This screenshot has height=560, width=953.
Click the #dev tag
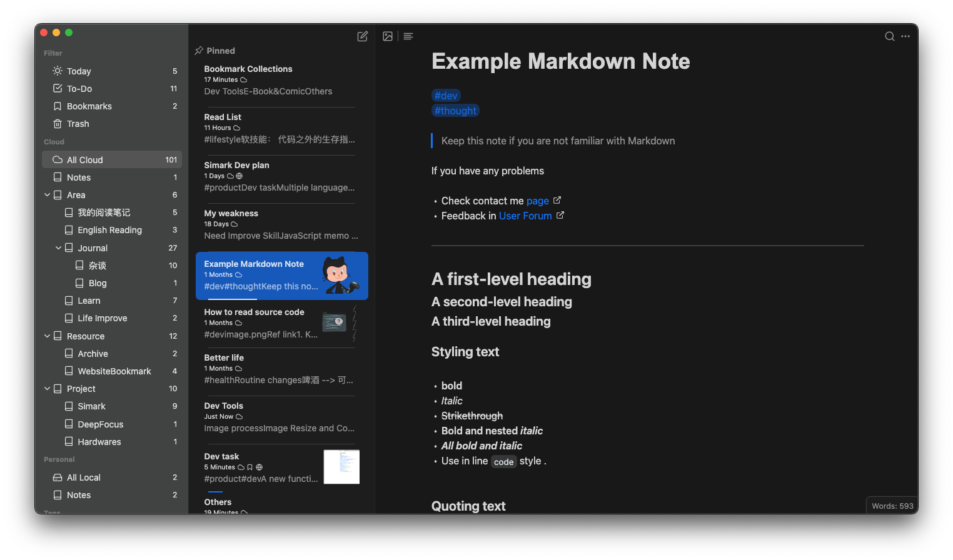[x=446, y=96]
